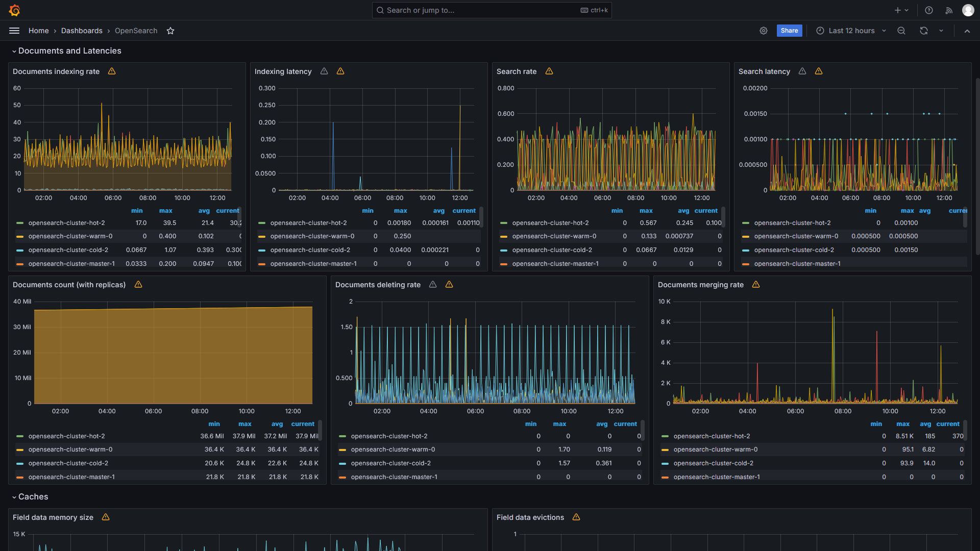The width and height of the screenshot is (980, 551).
Task: Star the OpenSearch dashboard as favorite
Action: coord(170,31)
